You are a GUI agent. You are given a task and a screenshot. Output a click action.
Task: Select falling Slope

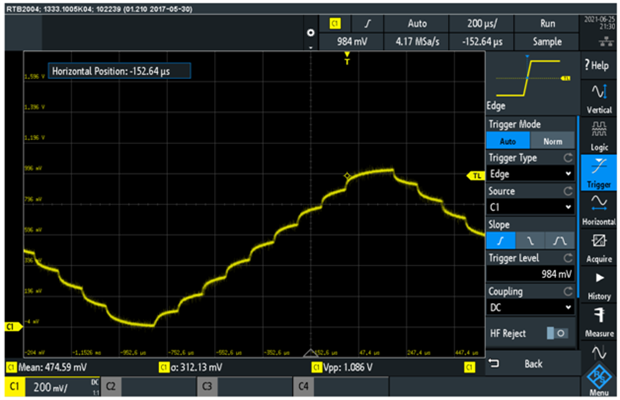coord(530,241)
